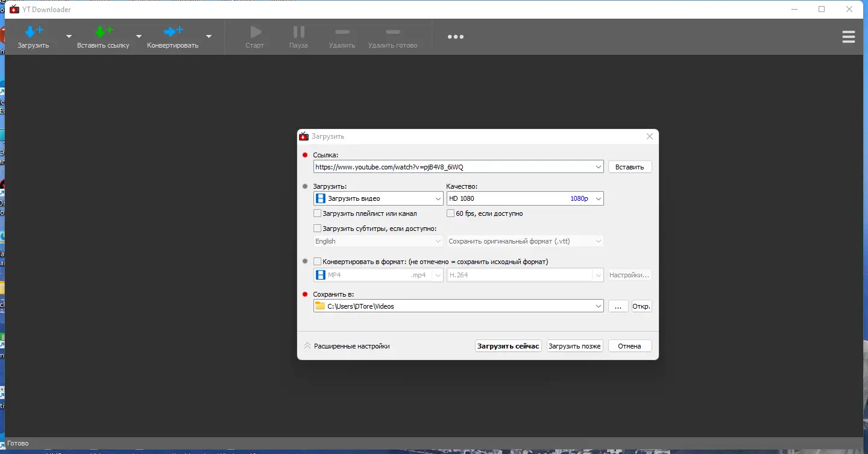Check Загрузить субтитры, если доступно
This screenshot has height=454, width=868.
318,229
